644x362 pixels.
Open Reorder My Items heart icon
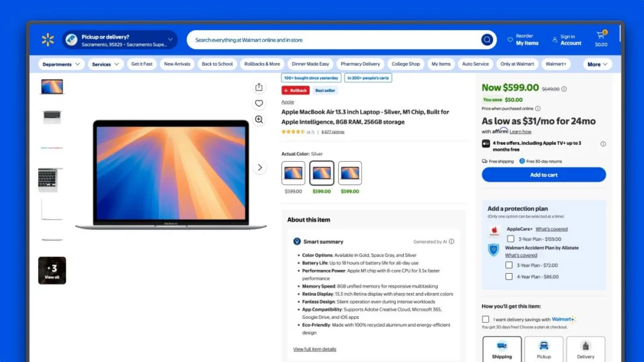(x=510, y=40)
